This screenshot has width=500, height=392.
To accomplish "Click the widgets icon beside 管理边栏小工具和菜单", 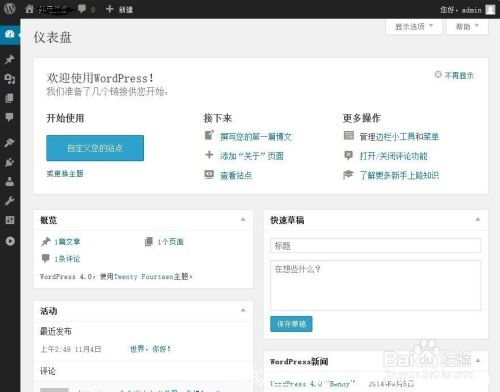I will pyautogui.click(x=349, y=135).
